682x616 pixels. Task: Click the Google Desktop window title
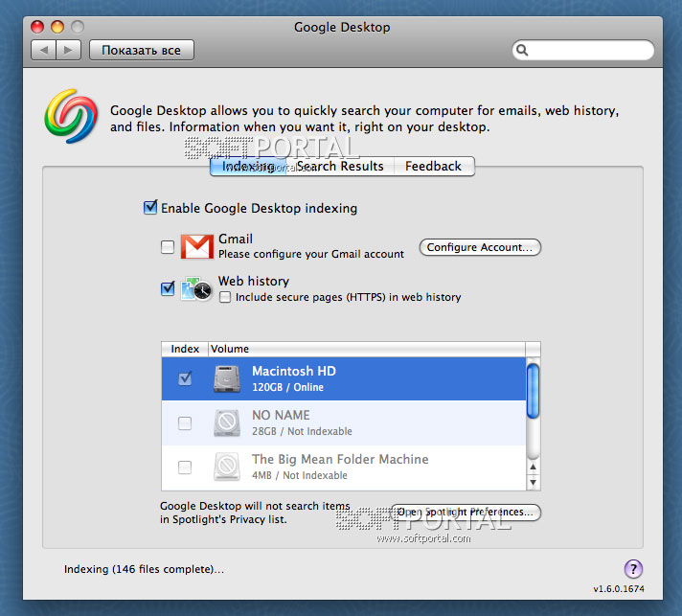tap(342, 27)
